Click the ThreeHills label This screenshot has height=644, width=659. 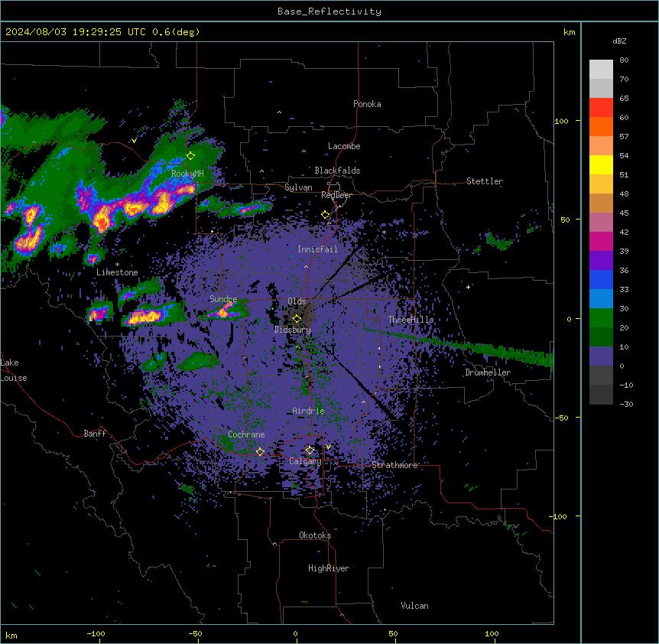pyautogui.click(x=411, y=320)
